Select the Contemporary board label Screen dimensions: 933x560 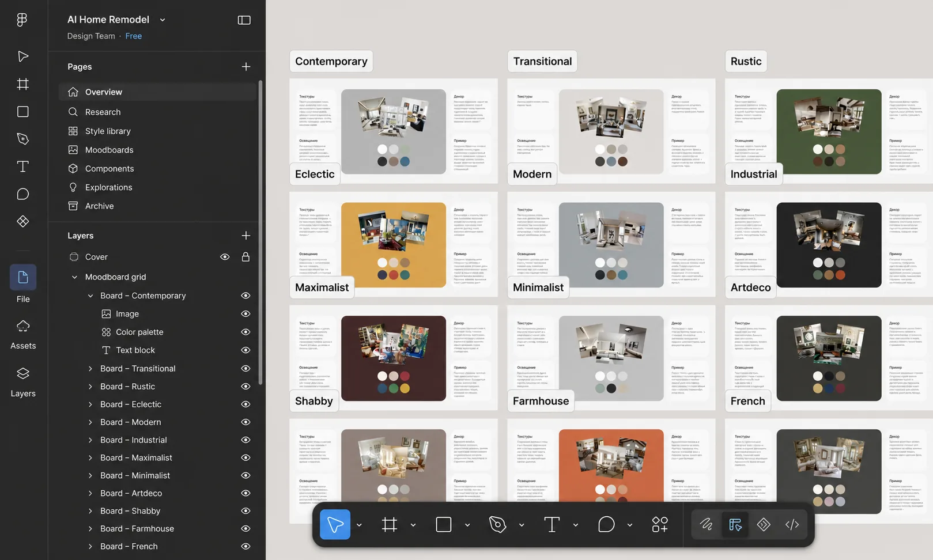tap(331, 61)
